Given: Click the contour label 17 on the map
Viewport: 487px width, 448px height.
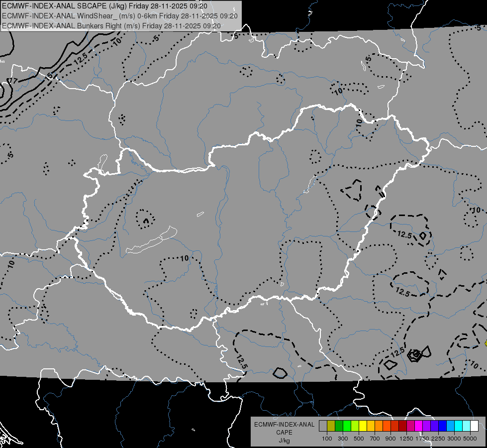Looking at the screenshot, I should tap(12, 81).
